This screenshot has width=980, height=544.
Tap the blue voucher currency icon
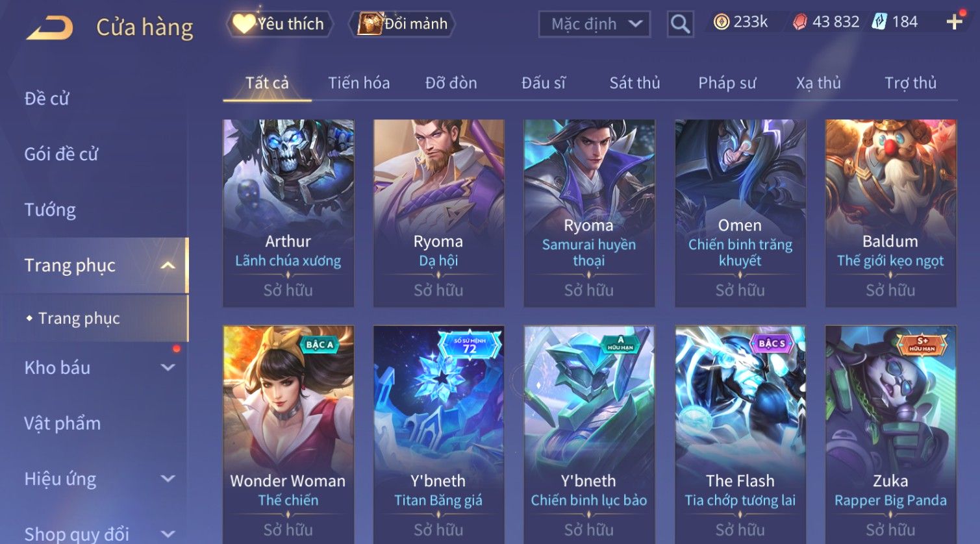pyautogui.click(x=879, y=22)
